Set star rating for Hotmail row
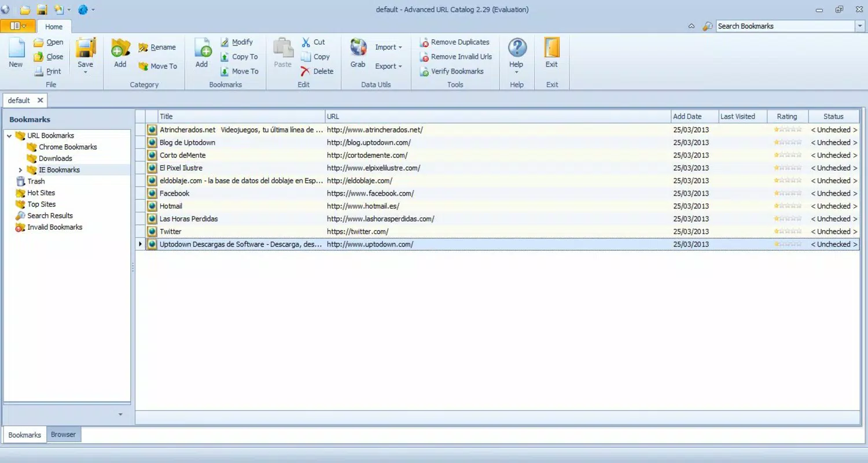The height and width of the screenshot is (463, 868). 788,206
